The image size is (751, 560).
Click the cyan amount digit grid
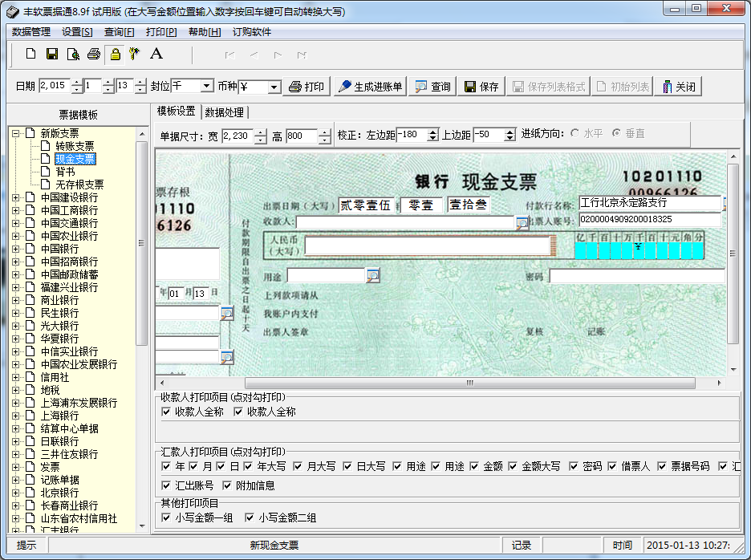pyautogui.click(x=639, y=246)
